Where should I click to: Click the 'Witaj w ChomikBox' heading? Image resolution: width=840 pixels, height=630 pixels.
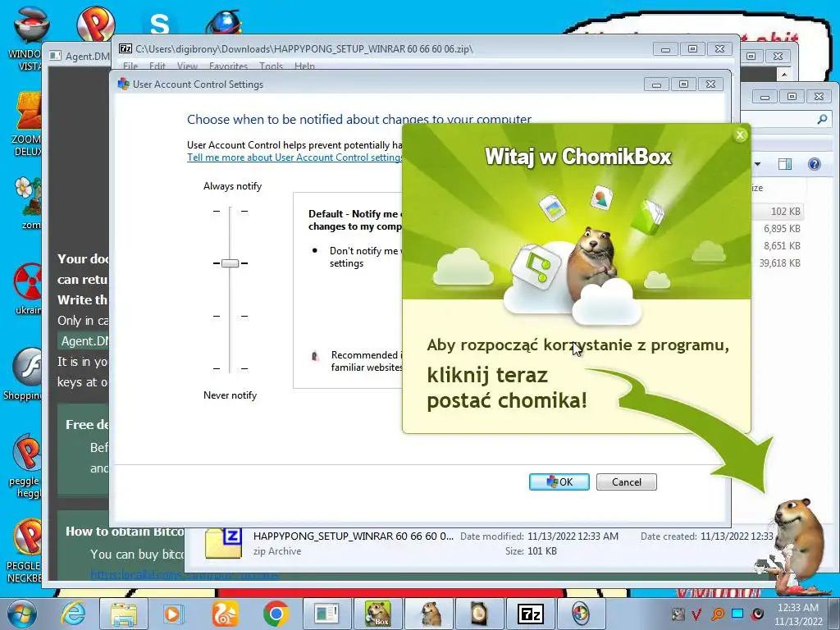(578, 157)
